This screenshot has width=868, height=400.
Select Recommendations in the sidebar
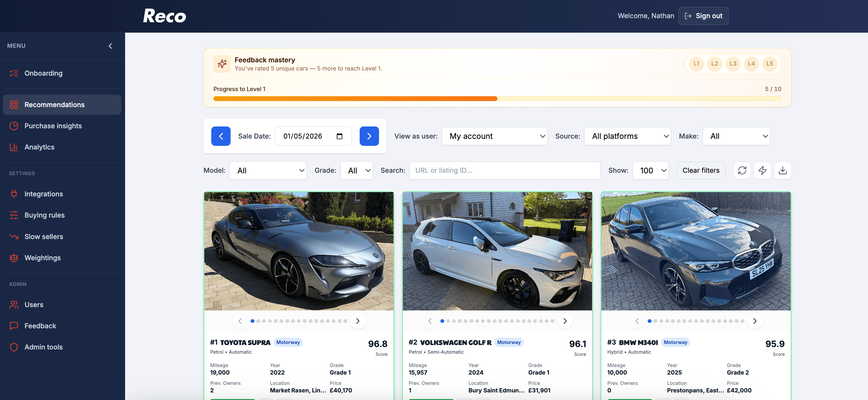tap(62, 105)
